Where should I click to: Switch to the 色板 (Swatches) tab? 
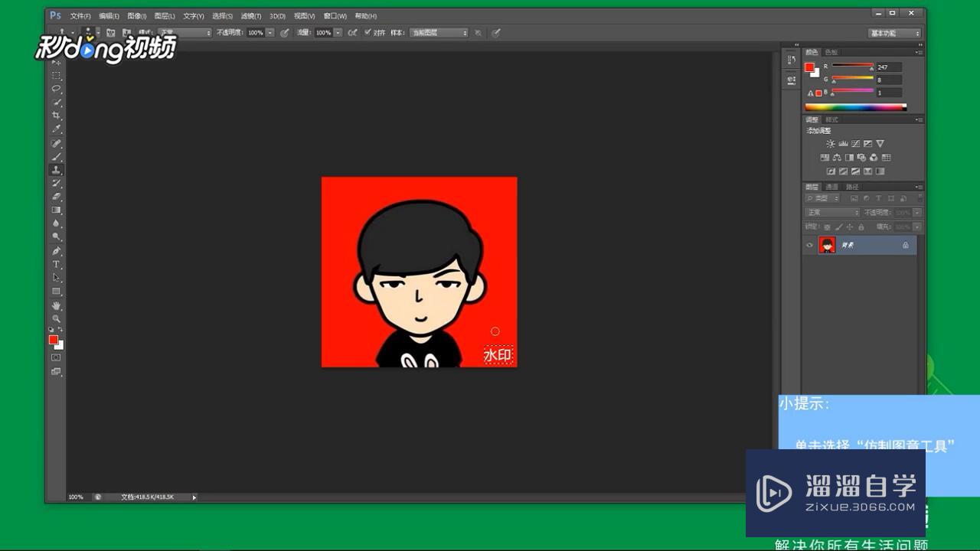[831, 52]
